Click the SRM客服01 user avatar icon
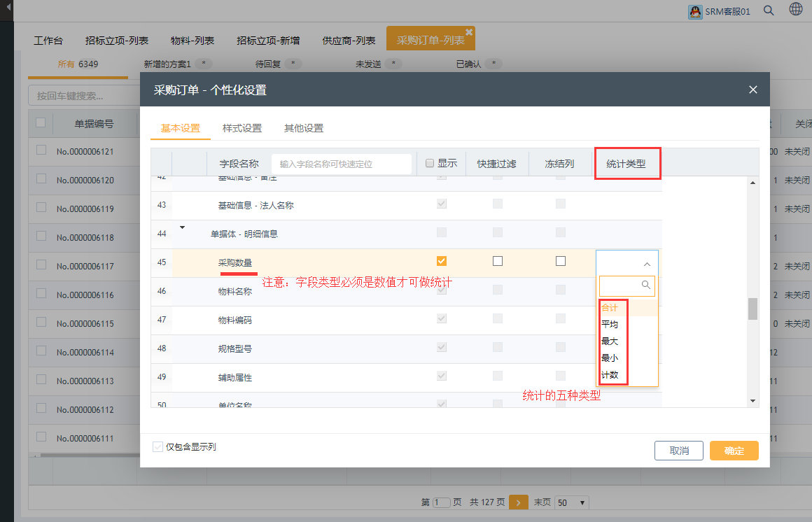This screenshot has height=522, width=812. coord(695,11)
